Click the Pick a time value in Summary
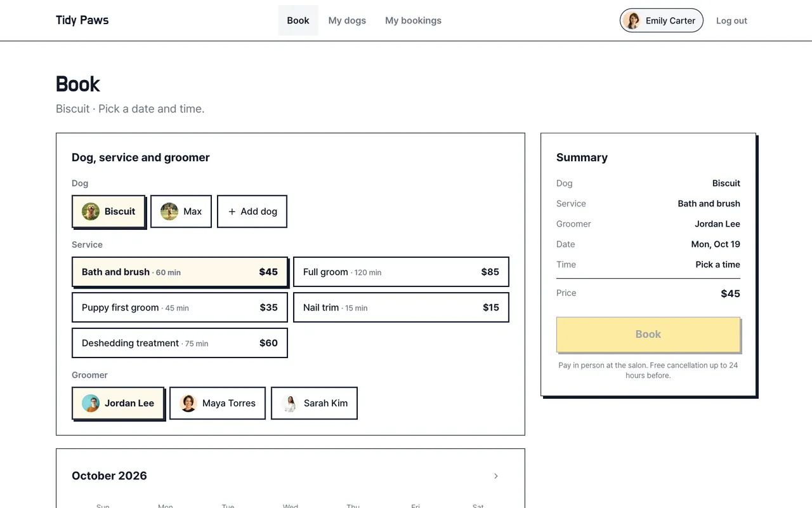The width and height of the screenshot is (812, 508). click(717, 264)
